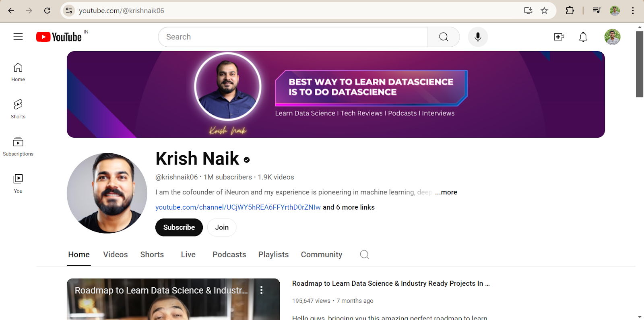Click the verified badge beside Krish Naik
This screenshot has height=320, width=644.
(247, 160)
